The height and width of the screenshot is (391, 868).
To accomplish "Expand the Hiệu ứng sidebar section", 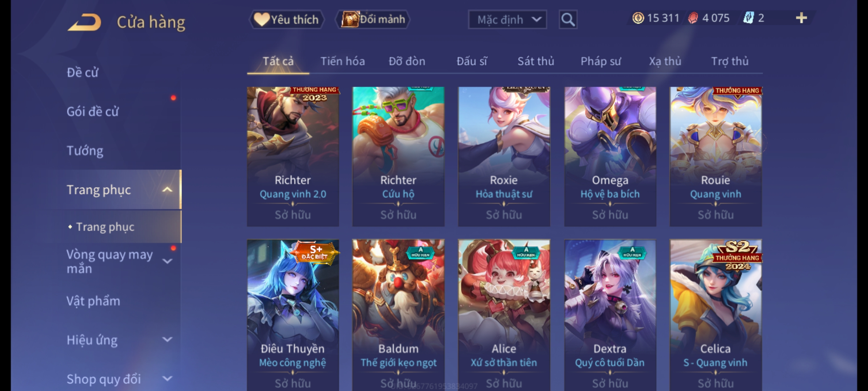I will pos(167,340).
